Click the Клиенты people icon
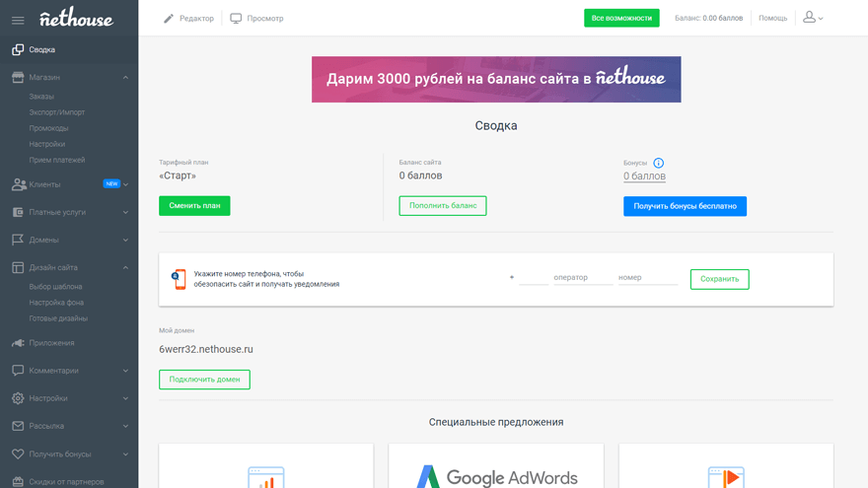This screenshot has height=488, width=868. point(19,184)
